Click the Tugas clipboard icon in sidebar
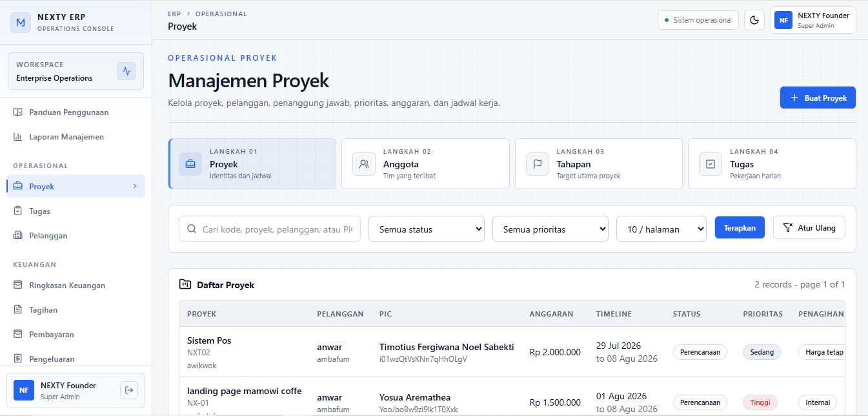 pos(18,211)
